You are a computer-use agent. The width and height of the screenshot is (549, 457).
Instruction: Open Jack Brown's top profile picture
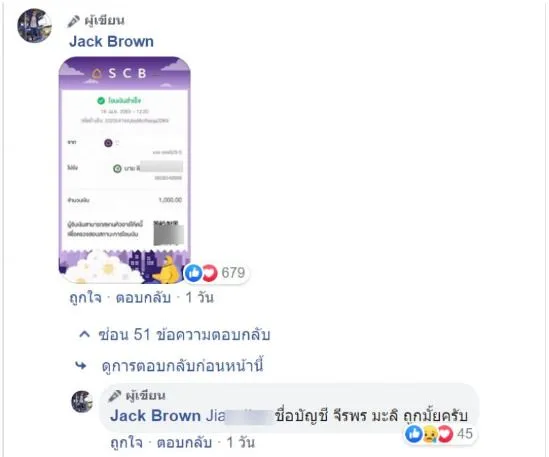[35, 26]
